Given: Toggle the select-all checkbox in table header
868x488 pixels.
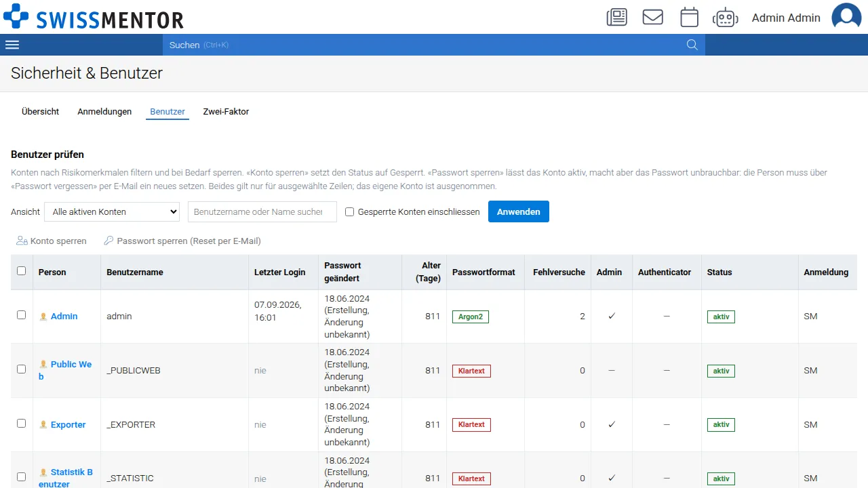Looking at the screenshot, I should 21,271.
